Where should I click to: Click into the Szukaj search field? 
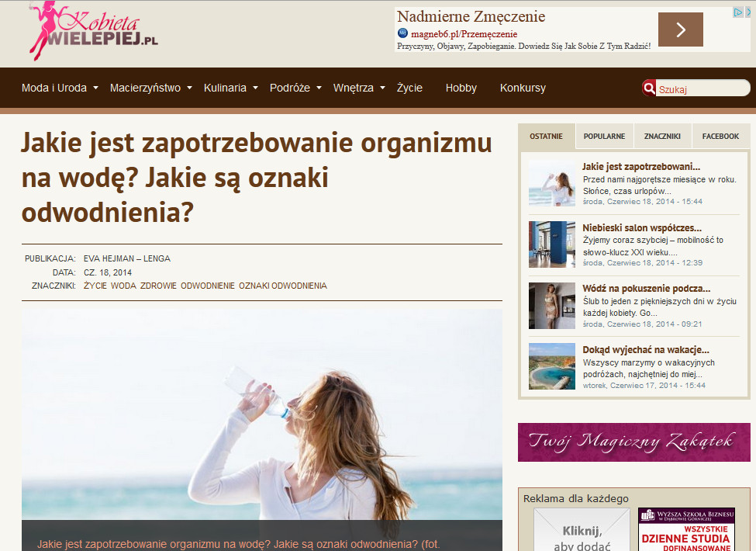point(702,89)
